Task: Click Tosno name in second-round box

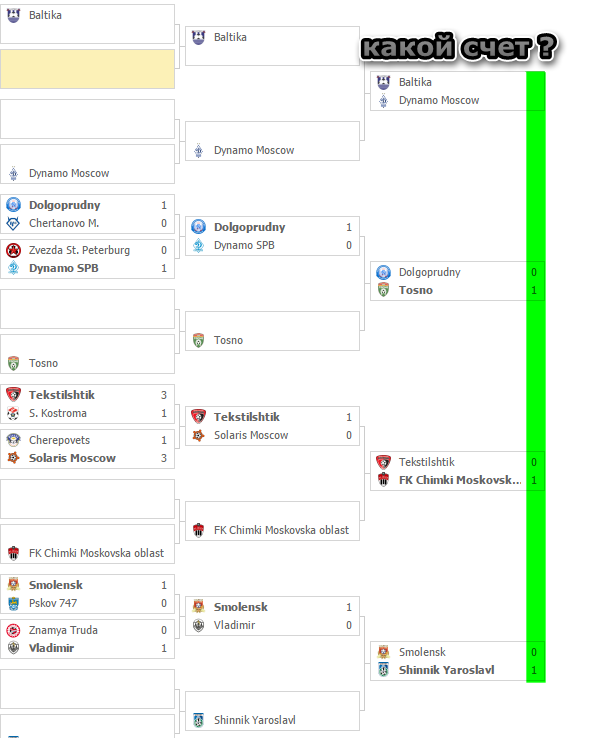Action: 228,340
